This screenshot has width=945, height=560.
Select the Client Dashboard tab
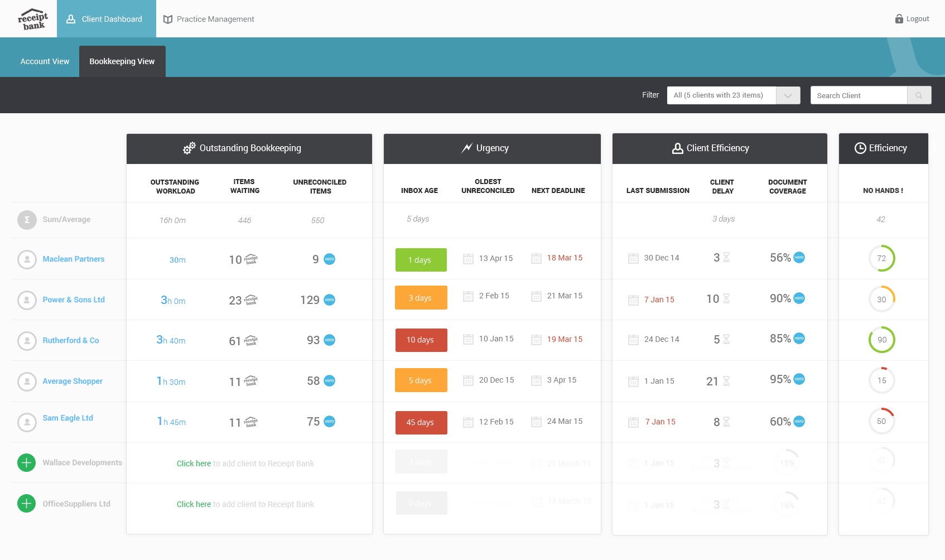pos(106,19)
